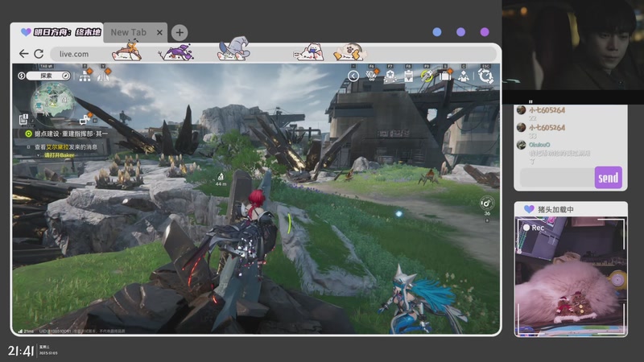
Task: Click the browser reload icon
Action: pyautogui.click(x=39, y=53)
